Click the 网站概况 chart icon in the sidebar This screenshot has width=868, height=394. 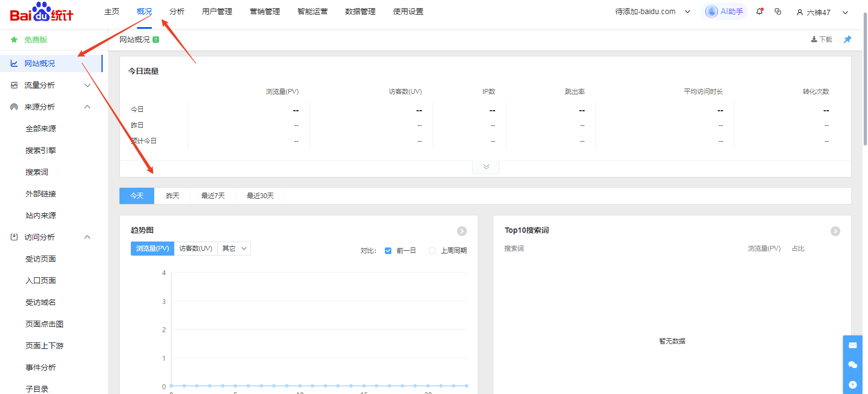tap(14, 63)
